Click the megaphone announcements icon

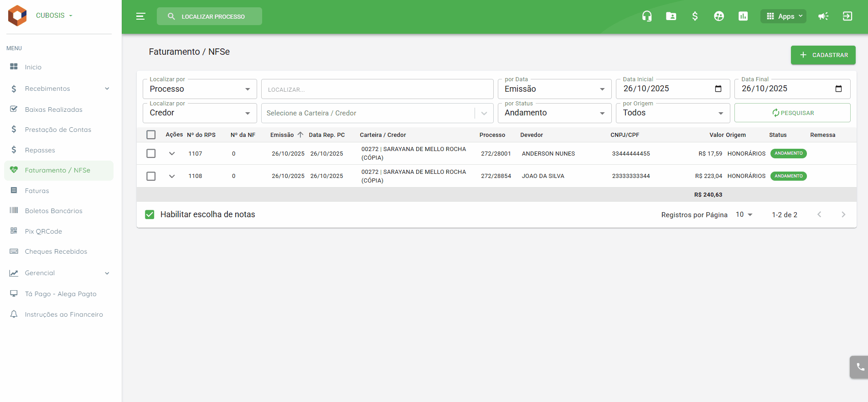coord(823,16)
